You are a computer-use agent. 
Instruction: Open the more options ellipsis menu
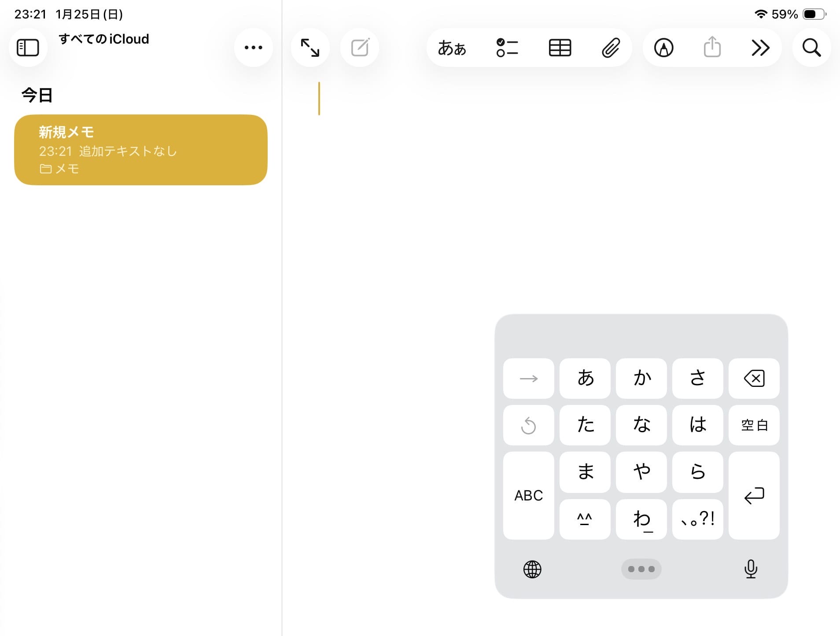tap(253, 48)
